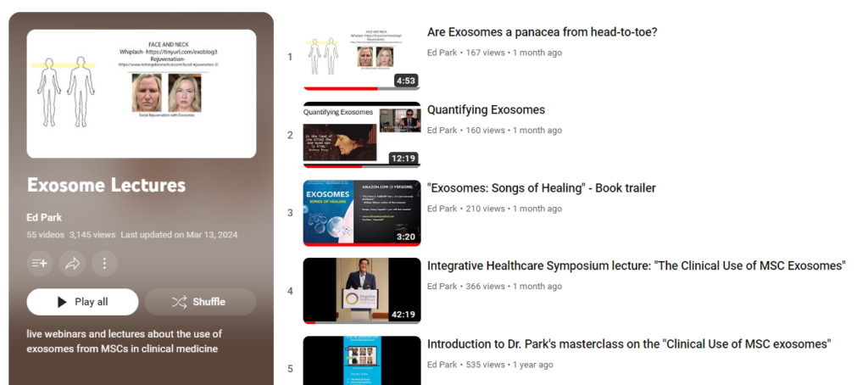Click '210 views' text
Image resolution: width=868 pixels, height=385 pixels.
click(x=485, y=209)
